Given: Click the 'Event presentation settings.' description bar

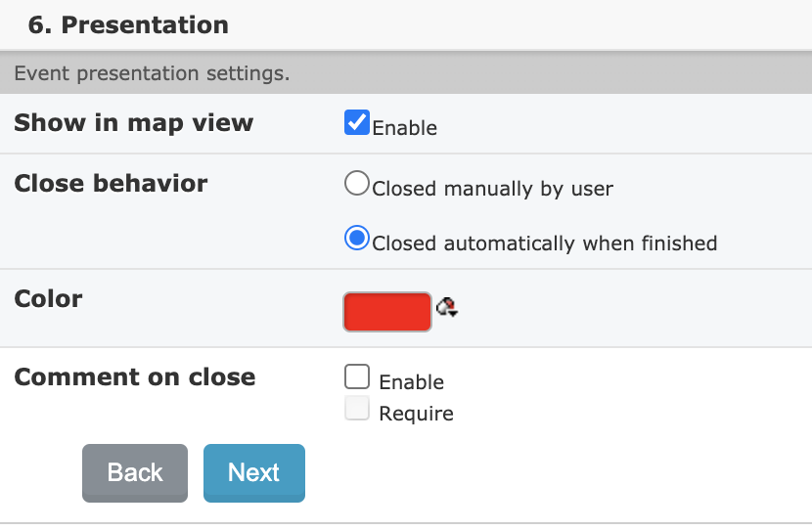Looking at the screenshot, I should tap(406, 73).
